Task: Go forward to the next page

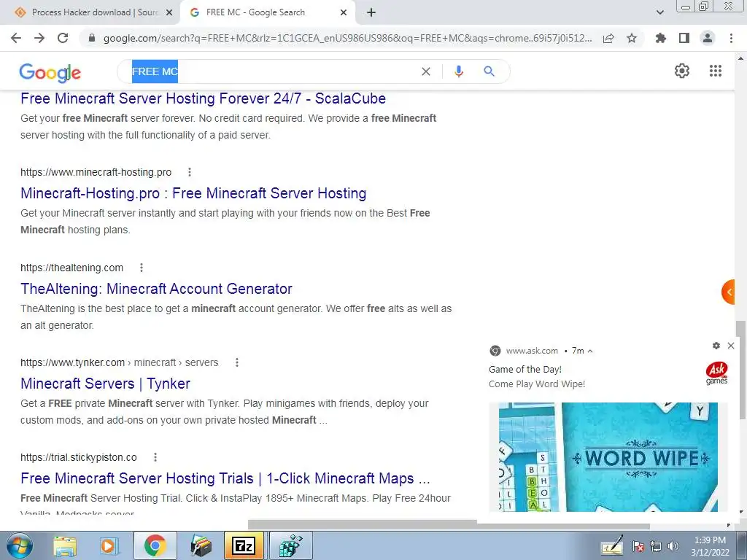Action: tap(39, 38)
